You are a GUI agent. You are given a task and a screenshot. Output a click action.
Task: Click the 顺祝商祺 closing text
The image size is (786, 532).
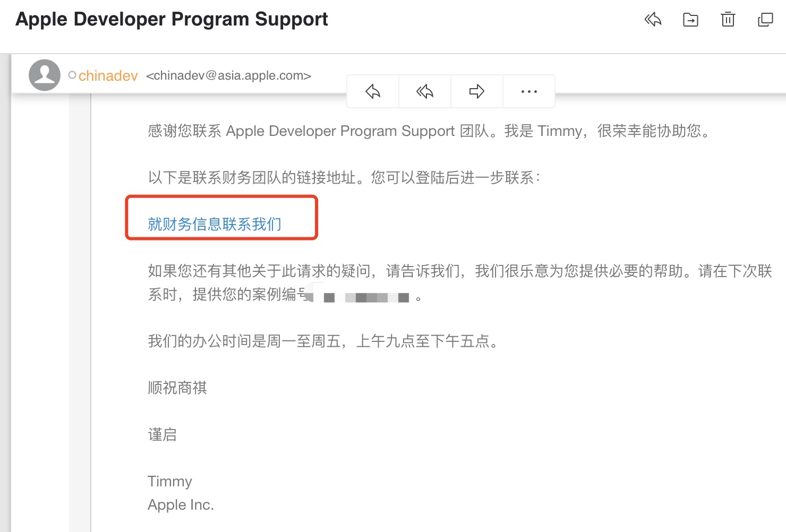coord(177,388)
